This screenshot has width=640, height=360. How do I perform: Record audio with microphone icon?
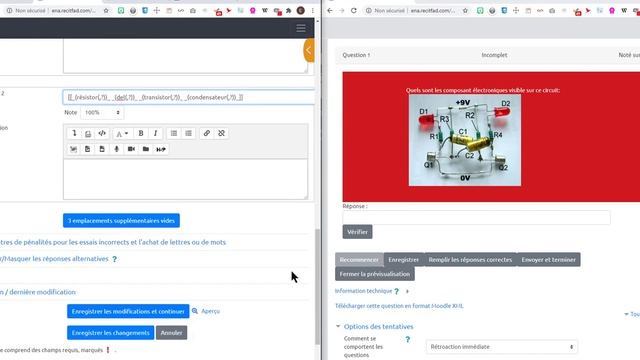[x=117, y=149]
